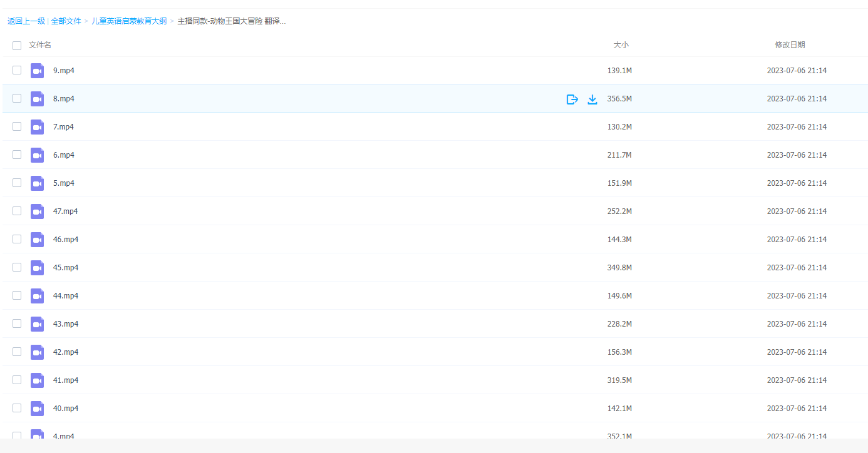Click the video file icon for 5.mp4
The height and width of the screenshot is (453, 868).
click(x=37, y=183)
